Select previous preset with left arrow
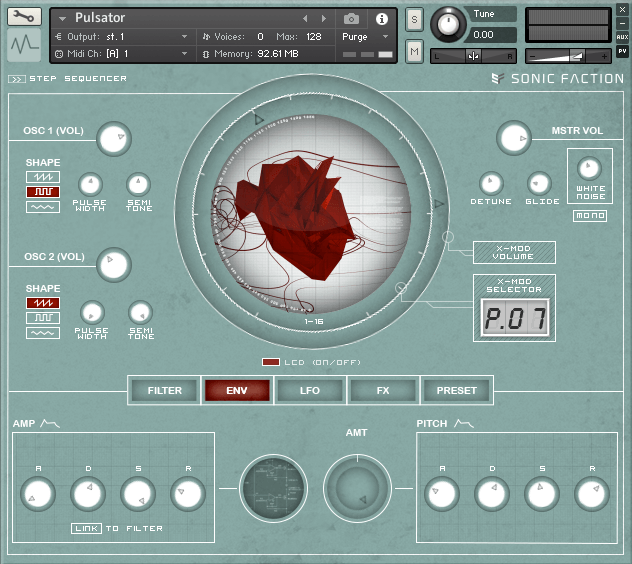This screenshot has width=632, height=564. click(x=305, y=19)
